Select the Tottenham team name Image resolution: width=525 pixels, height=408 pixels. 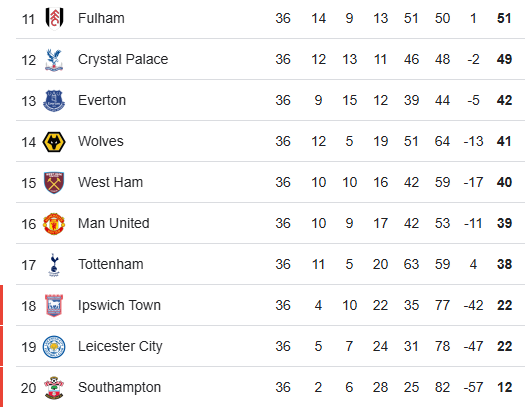coord(110,264)
